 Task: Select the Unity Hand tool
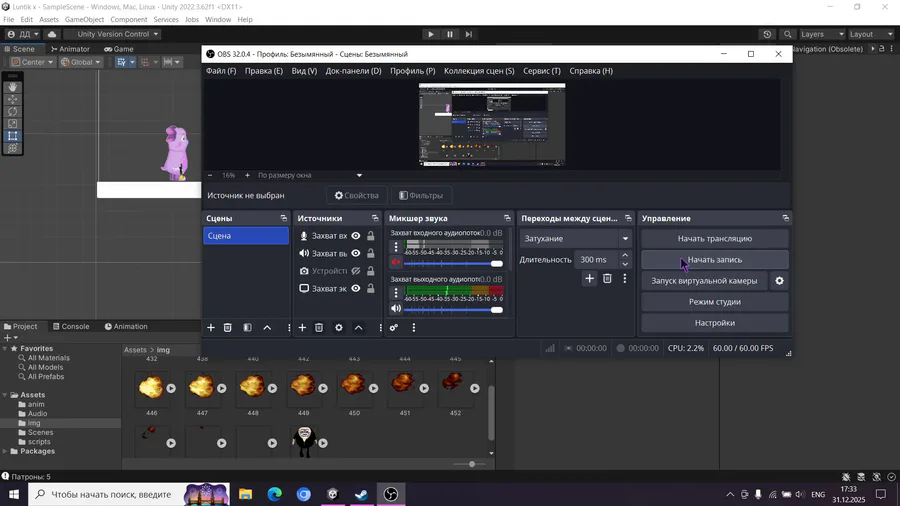click(x=12, y=87)
